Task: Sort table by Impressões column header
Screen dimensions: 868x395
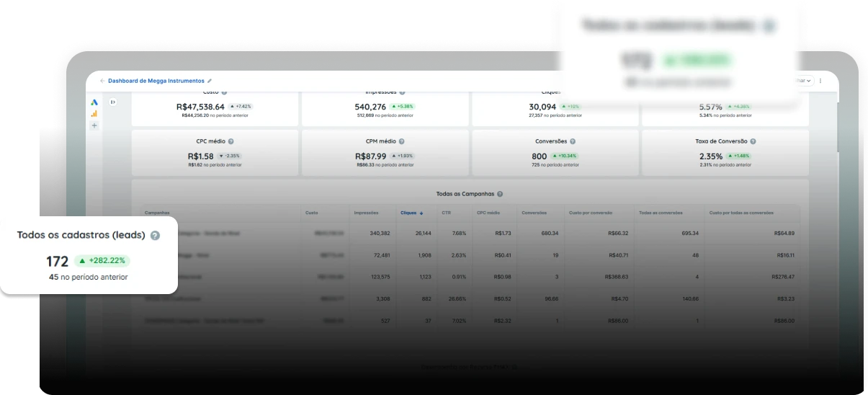Action: 367,213
